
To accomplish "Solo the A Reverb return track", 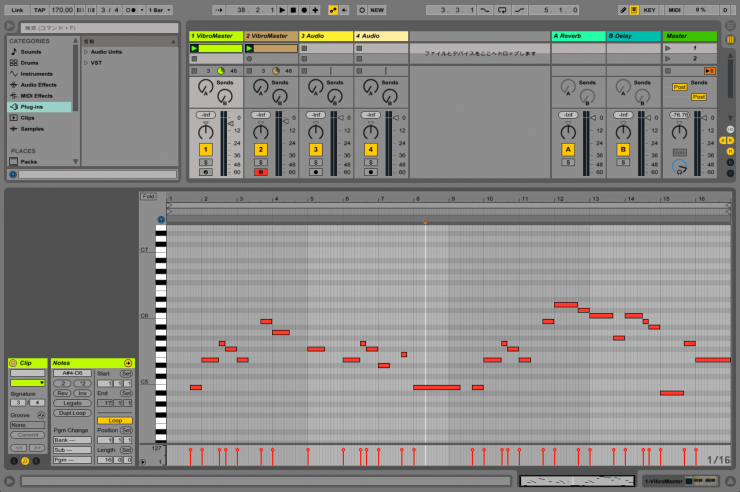I will pos(568,162).
